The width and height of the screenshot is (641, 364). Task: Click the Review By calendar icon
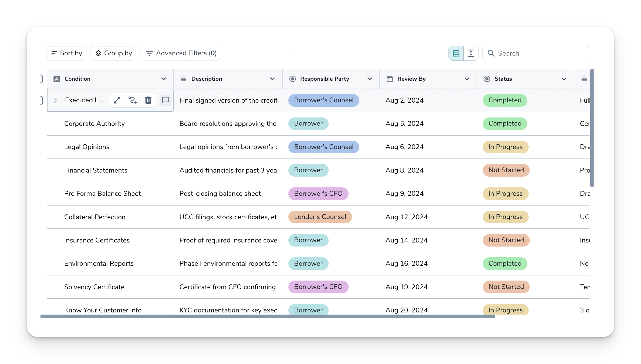(x=390, y=79)
